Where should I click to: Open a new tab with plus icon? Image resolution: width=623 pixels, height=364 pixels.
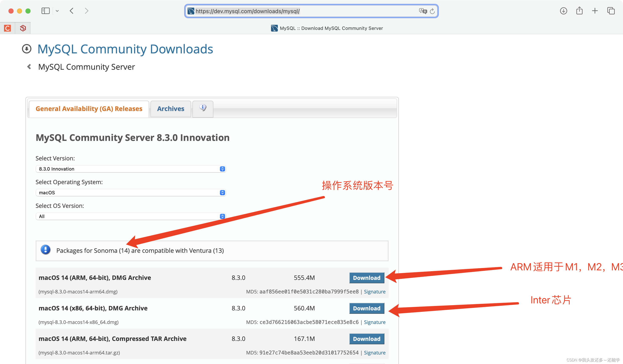(595, 11)
